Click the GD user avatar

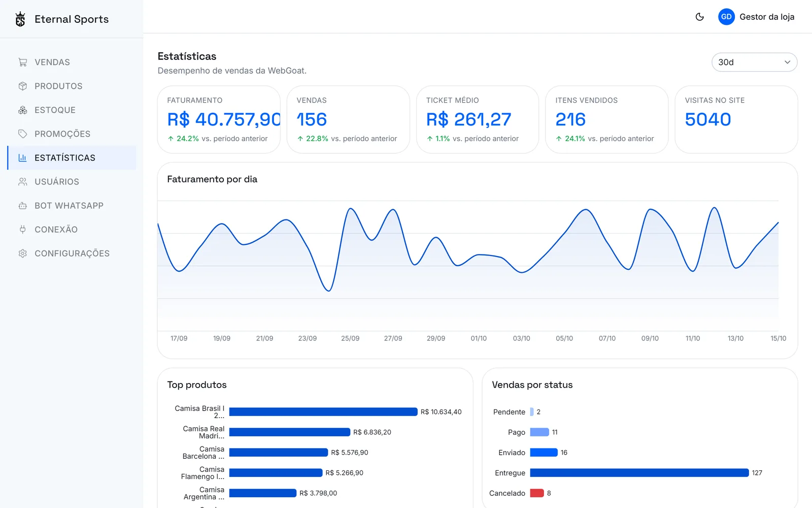tap(726, 17)
